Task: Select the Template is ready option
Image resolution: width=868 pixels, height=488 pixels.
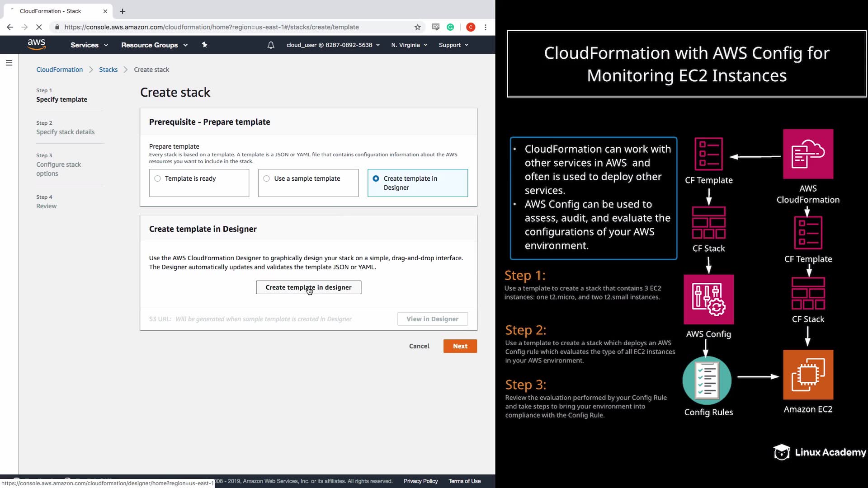Action: pyautogui.click(x=157, y=178)
